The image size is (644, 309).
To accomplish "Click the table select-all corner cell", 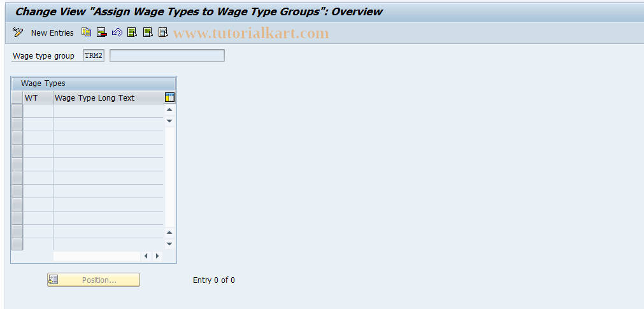I will (x=17, y=97).
